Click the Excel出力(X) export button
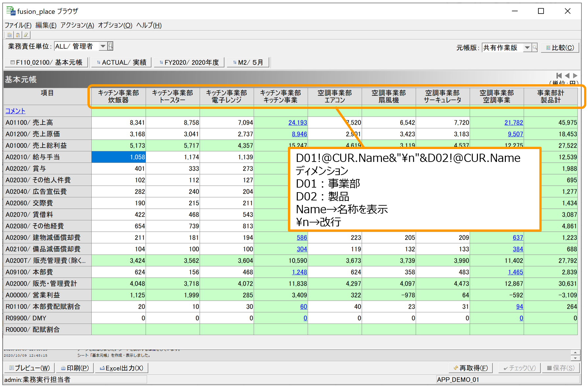Image resolution: width=588 pixels, height=388 pixels. point(121,368)
